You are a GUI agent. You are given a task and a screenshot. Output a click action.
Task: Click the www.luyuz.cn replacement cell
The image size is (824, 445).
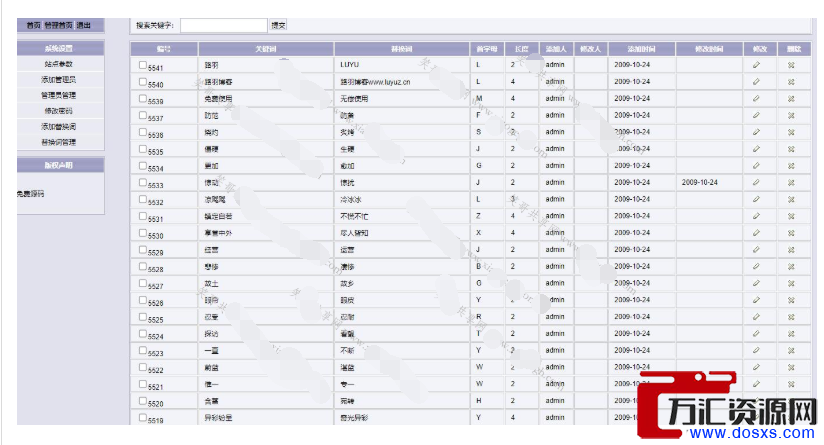(375, 82)
